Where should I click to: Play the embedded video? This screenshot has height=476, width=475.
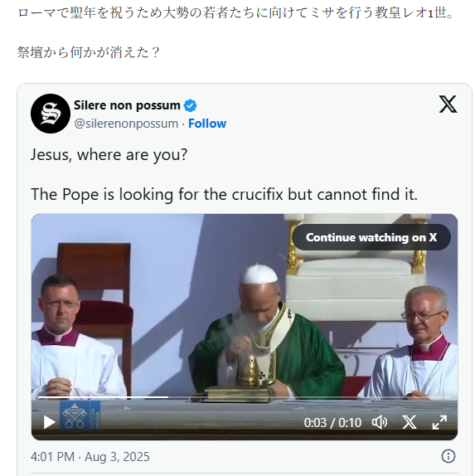[x=49, y=422]
